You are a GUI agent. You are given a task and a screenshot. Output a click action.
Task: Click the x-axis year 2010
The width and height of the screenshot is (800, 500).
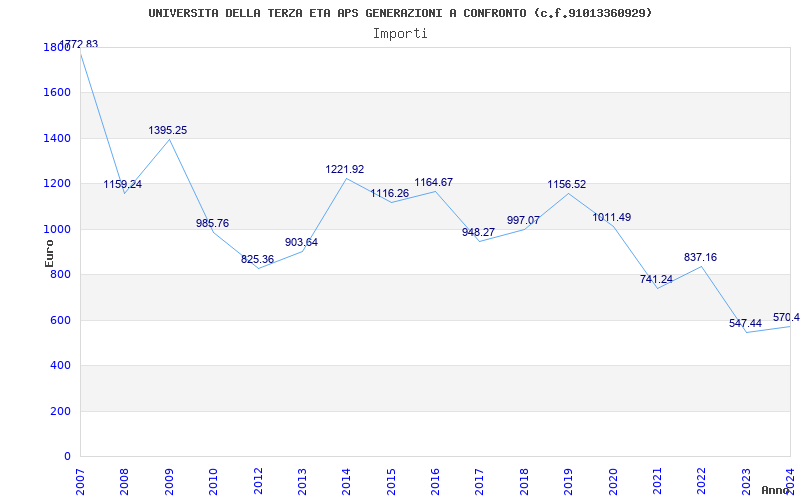pyautogui.click(x=214, y=482)
